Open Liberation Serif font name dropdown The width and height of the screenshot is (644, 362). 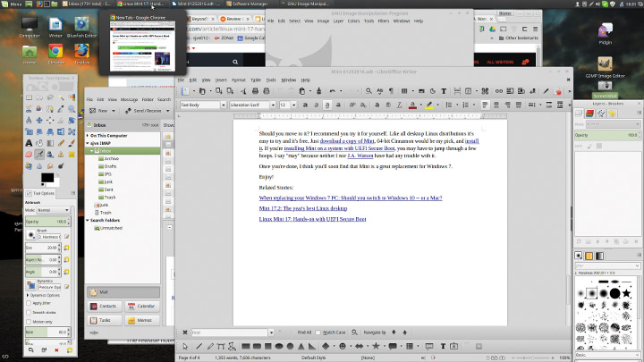tap(273, 105)
